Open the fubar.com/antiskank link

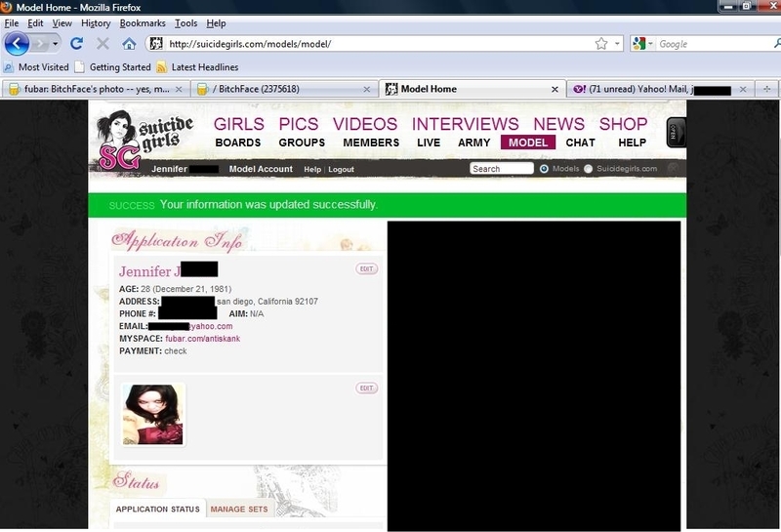point(203,339)
